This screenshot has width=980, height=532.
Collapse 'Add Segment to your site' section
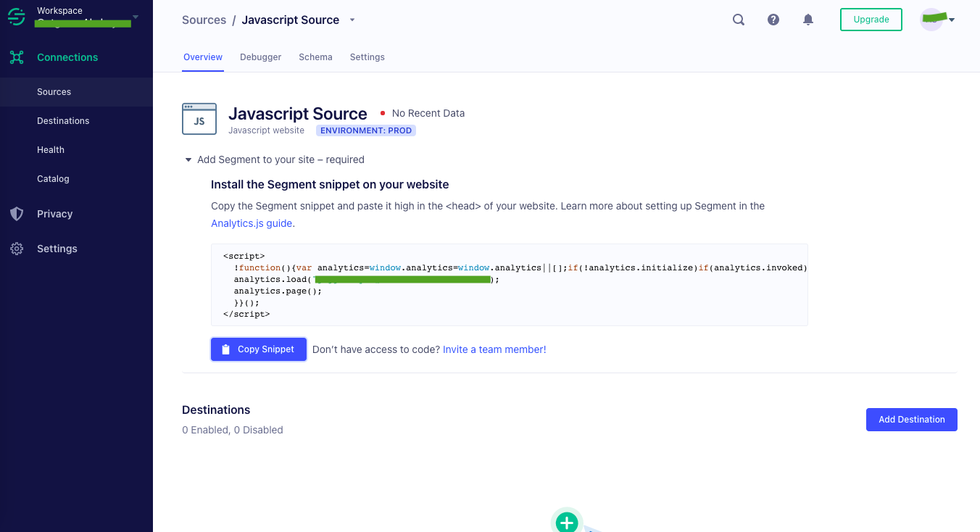coord(188,159)
